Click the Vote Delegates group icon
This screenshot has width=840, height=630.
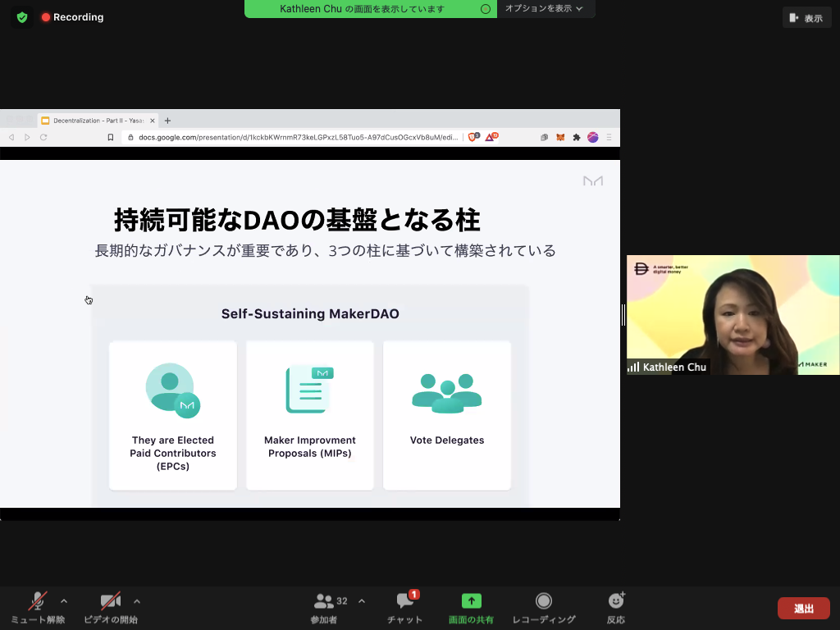[447, 394]
